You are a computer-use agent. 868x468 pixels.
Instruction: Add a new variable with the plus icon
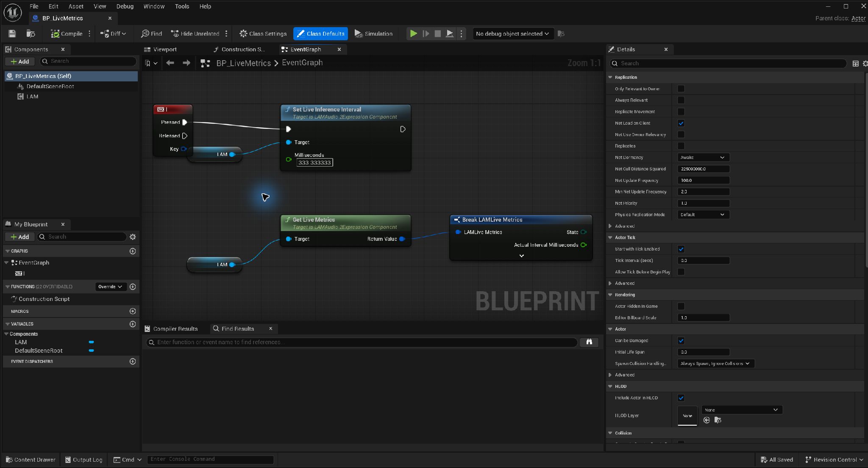point(133,324)
